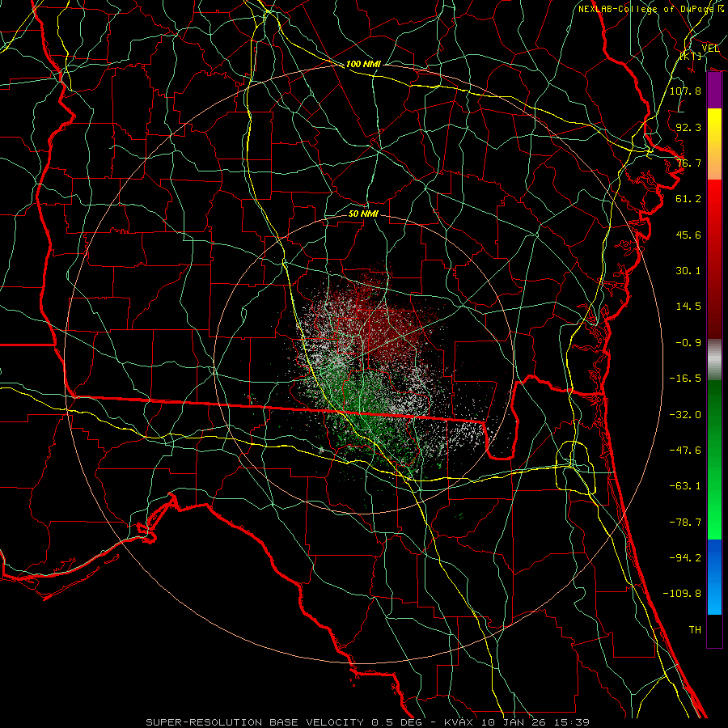Select the -47.6 legend value
This screenshot has height=728, width=728.
685,451
